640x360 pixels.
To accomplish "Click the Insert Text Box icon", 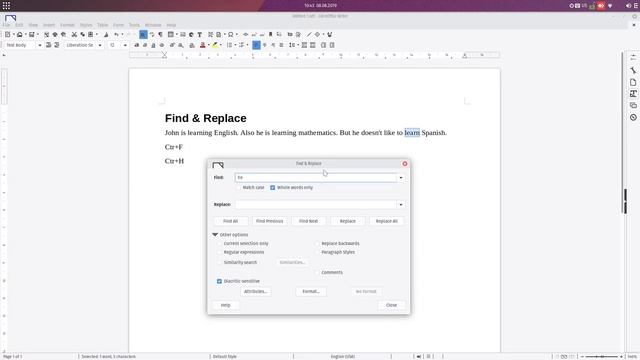I will 200,35.
